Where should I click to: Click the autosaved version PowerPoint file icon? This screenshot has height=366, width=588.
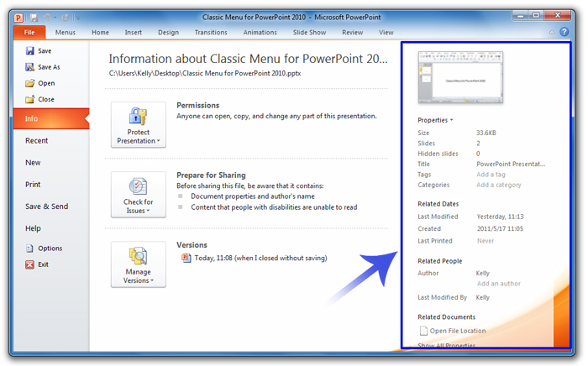click(x=186, y=258)
